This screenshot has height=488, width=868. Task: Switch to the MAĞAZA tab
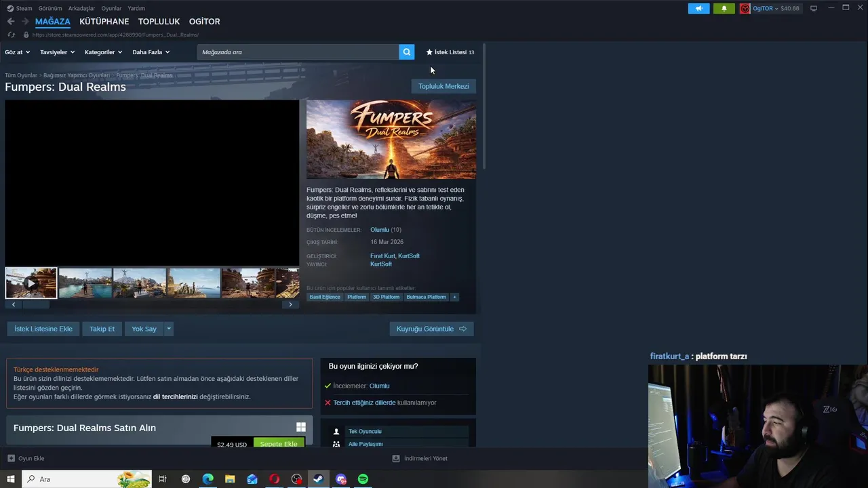[53, 22]
